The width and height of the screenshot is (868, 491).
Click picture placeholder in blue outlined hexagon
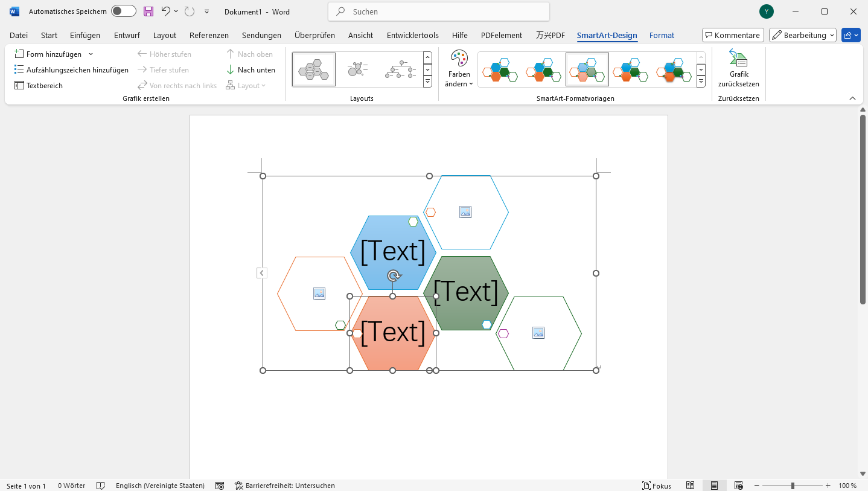[x=465, y=212]
